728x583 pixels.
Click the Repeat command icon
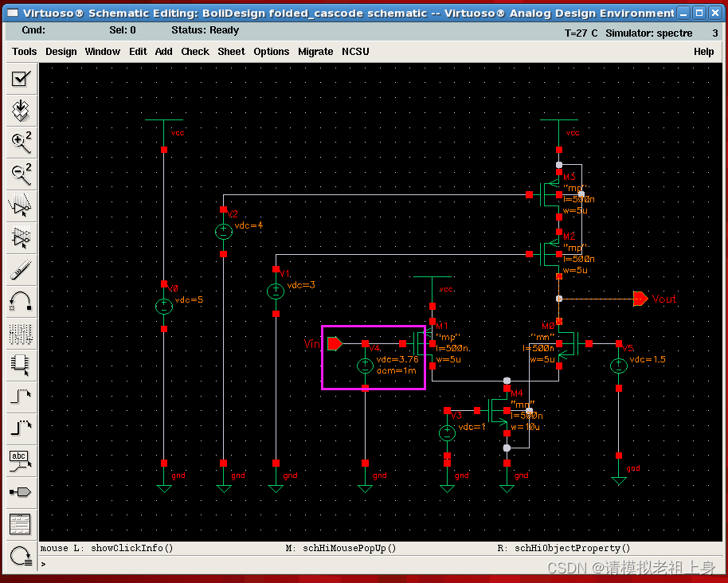click(x=21, y=556)
